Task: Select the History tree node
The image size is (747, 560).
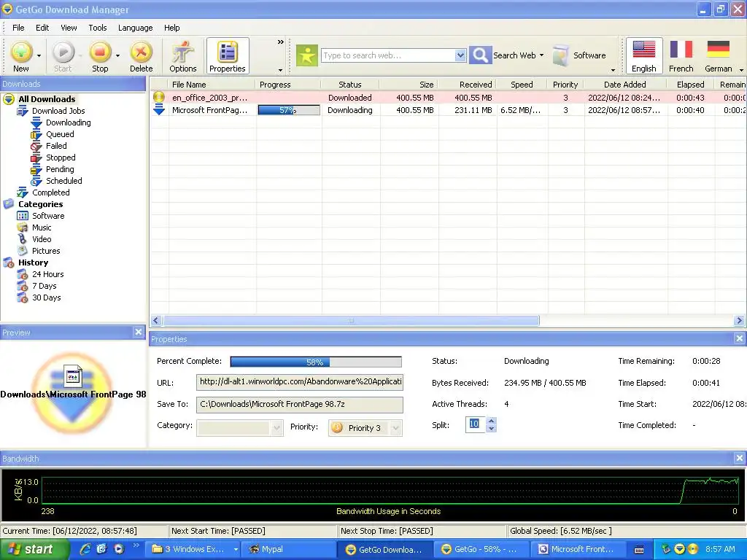Action: pyautogui.click(x=33, y=262)
